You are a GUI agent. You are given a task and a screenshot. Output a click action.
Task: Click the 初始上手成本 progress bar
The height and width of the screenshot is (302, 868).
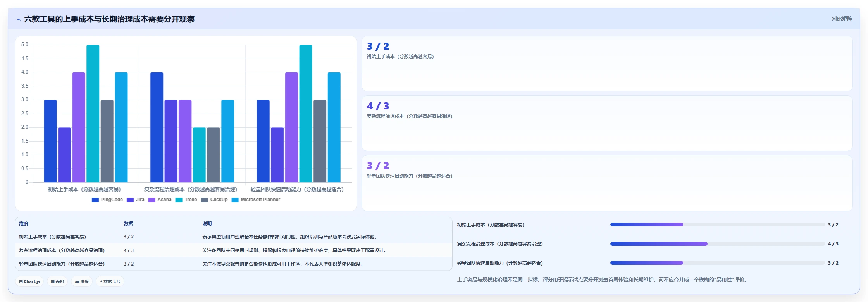tap(717, 224)
